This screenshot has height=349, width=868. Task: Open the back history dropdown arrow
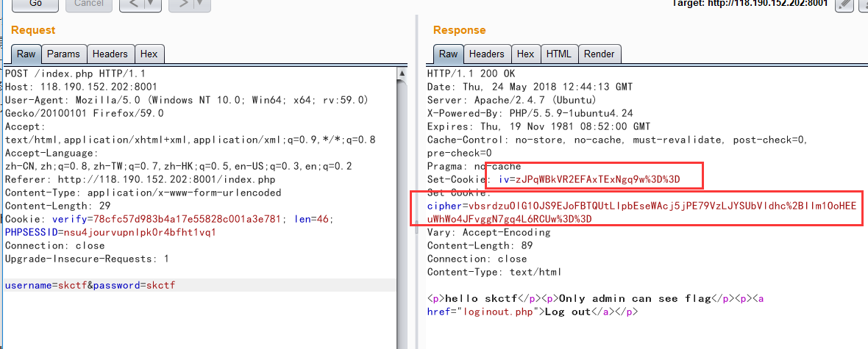click(151, 4)
